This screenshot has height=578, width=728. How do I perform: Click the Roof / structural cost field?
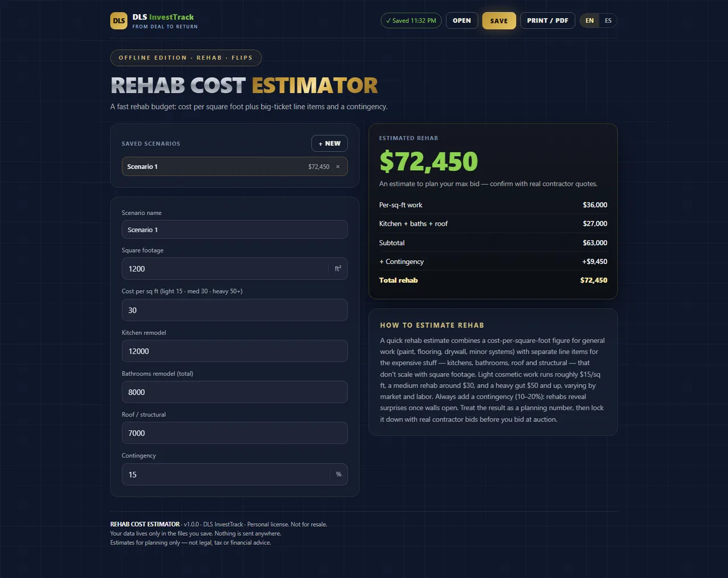[234, 433]
